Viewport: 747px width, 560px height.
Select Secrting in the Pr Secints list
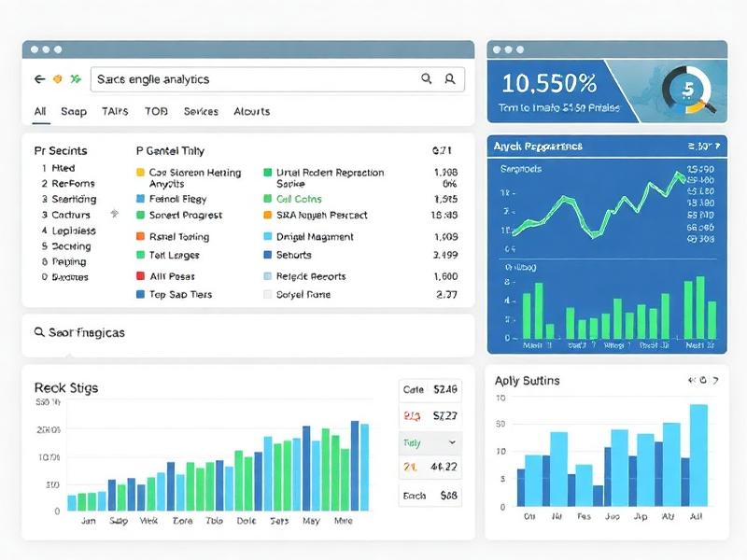[x=71, y=246]
